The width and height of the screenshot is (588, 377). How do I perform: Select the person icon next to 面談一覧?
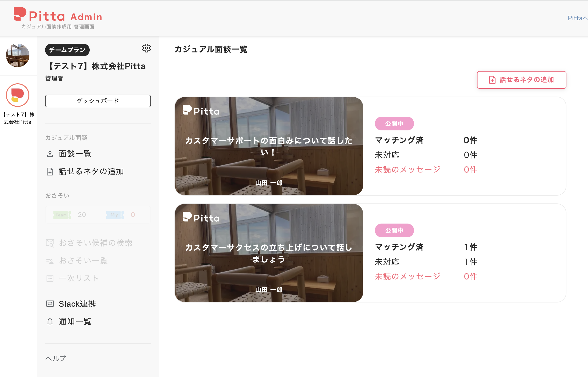click(50, 154)
